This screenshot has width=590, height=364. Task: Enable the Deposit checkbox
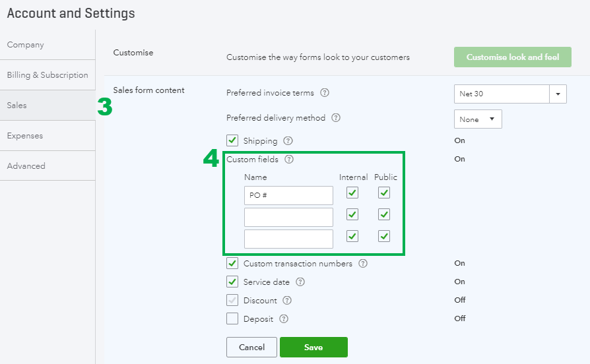coord(232,319)
